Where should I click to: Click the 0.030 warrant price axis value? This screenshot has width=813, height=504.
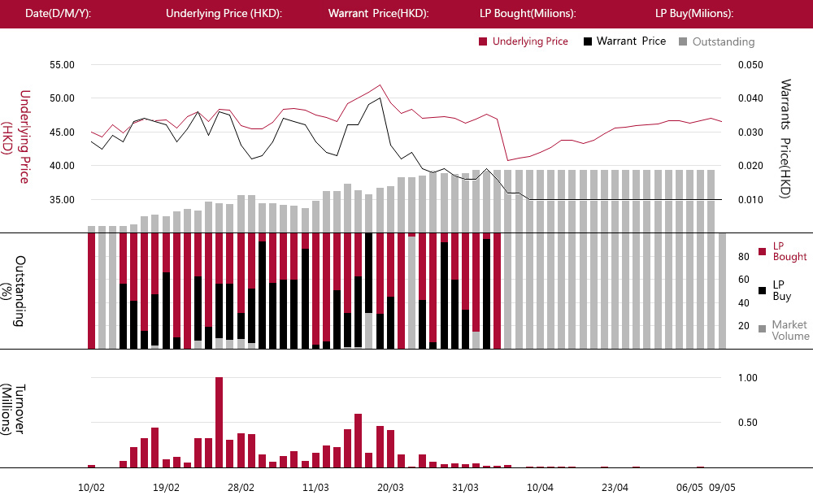pos(750,133)
